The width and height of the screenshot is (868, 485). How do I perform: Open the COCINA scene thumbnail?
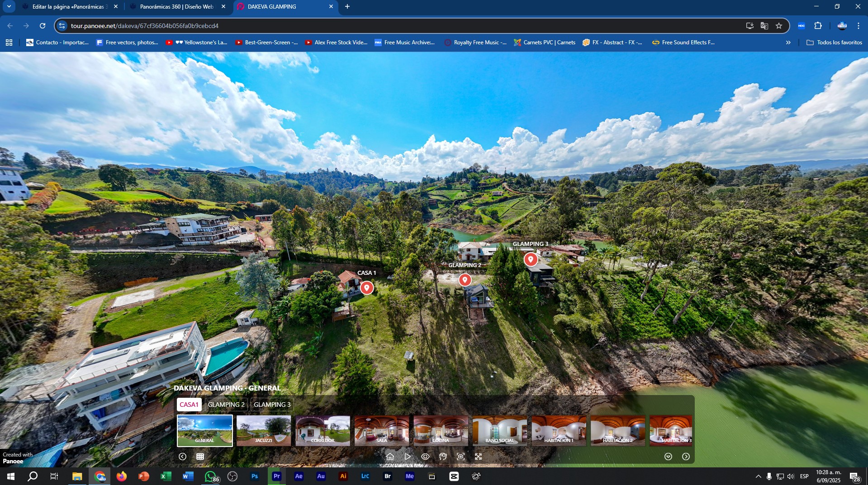(441, 431)
